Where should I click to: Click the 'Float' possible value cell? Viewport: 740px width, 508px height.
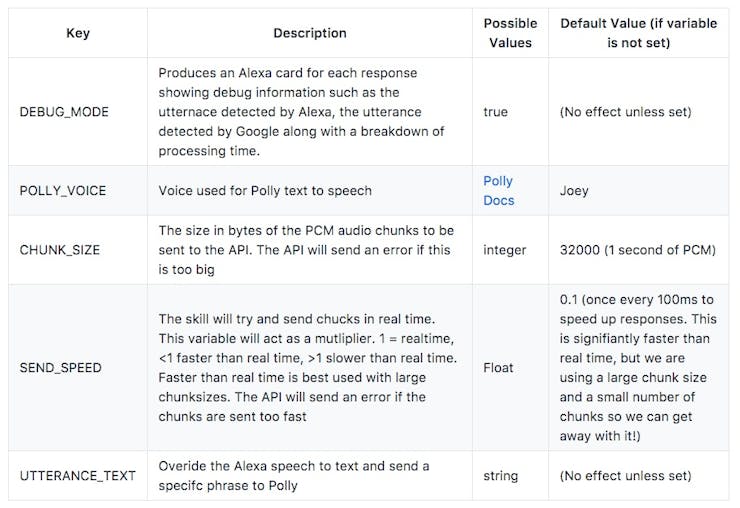[x=510, y=368]
